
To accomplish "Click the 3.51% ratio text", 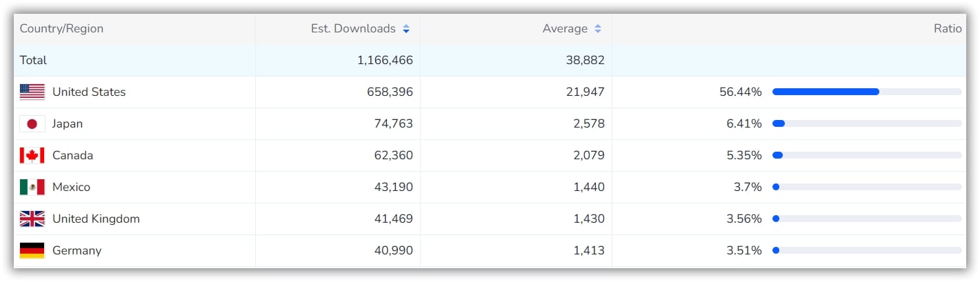I will (x=744, y=250).
